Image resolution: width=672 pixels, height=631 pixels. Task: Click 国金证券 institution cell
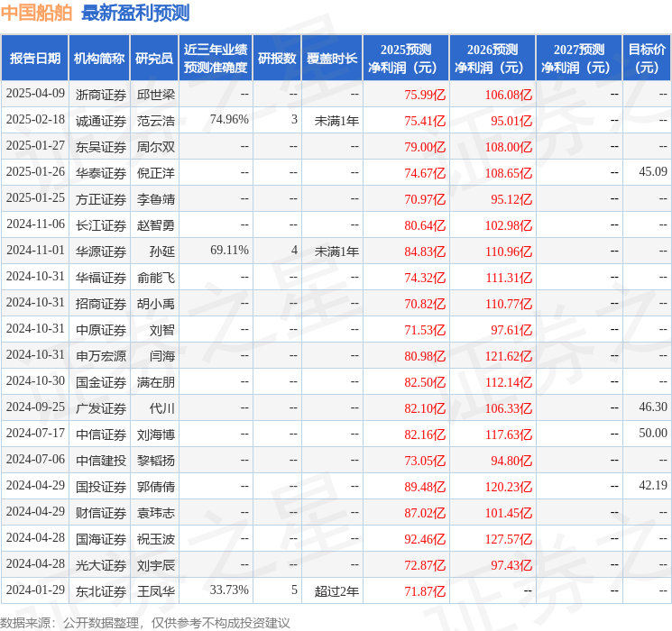[x=101, y=382]
